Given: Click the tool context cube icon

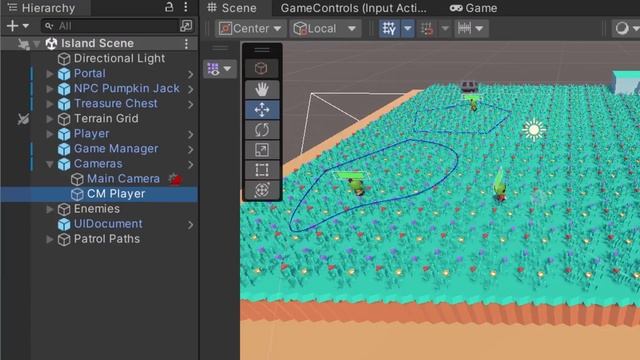Looking at the screenshot, I should coord(262,68).
